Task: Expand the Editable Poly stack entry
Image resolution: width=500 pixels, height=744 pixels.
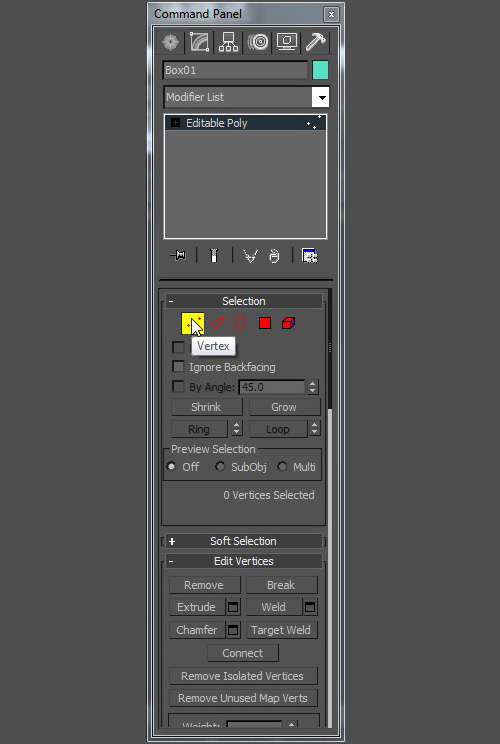Action: pos(176,123)
